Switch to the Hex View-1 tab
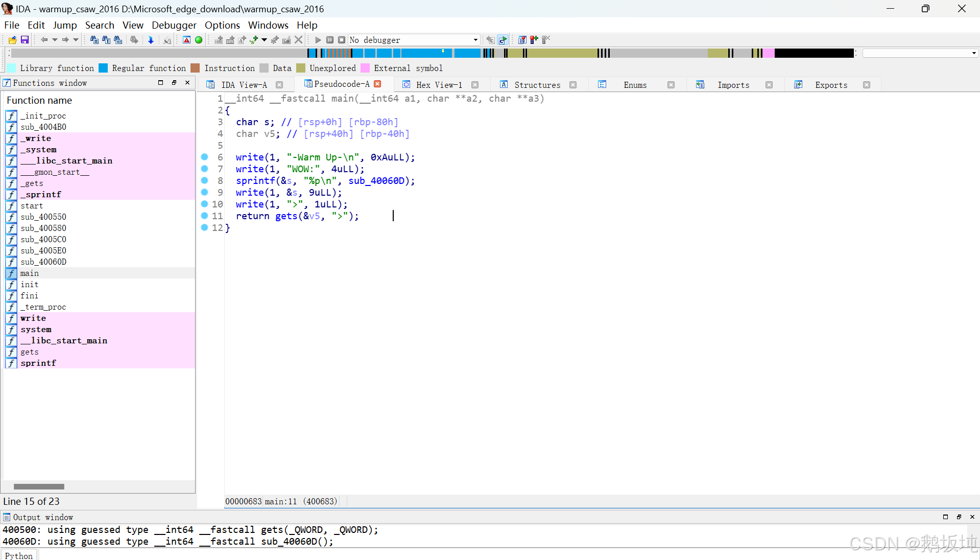This screenshot has height=560, width=980. [x=438, y=84]
